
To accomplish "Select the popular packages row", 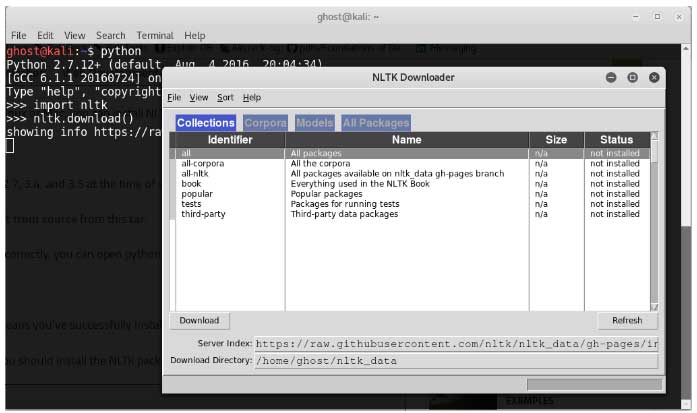I will (x=197, y=194).
